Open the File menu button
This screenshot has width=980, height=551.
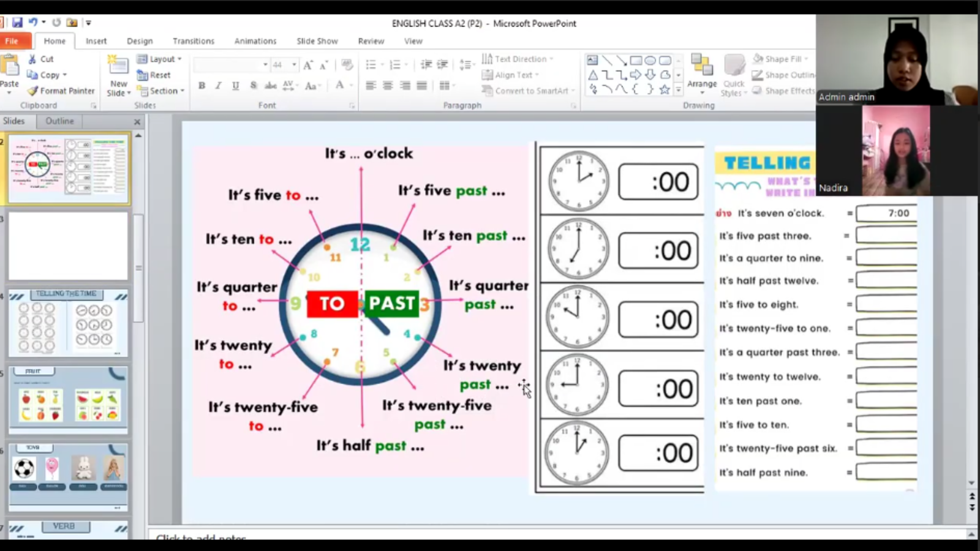point(12,41)
